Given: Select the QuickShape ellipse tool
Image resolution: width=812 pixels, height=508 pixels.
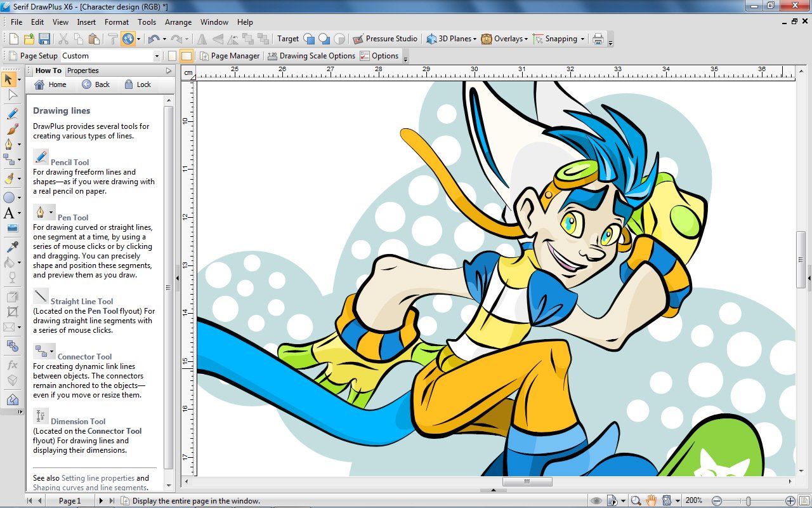Looking at the screenshot, I should coord(9,197).
